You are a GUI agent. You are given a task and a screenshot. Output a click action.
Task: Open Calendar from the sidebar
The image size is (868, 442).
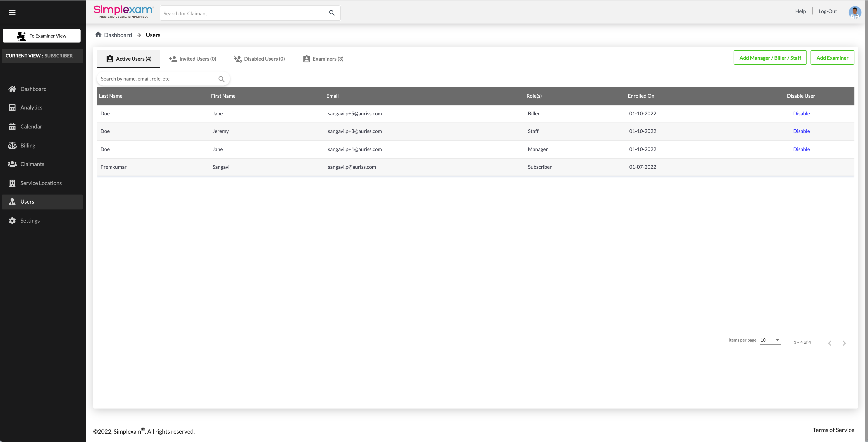click(x=31, y=127)
